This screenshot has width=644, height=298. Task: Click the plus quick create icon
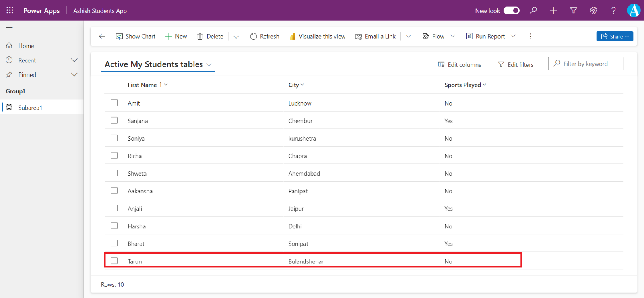[x=553, y=10]
